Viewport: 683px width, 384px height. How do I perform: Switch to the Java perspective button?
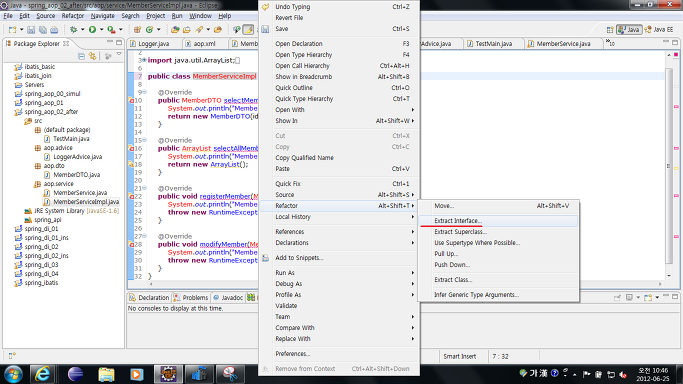629,30
